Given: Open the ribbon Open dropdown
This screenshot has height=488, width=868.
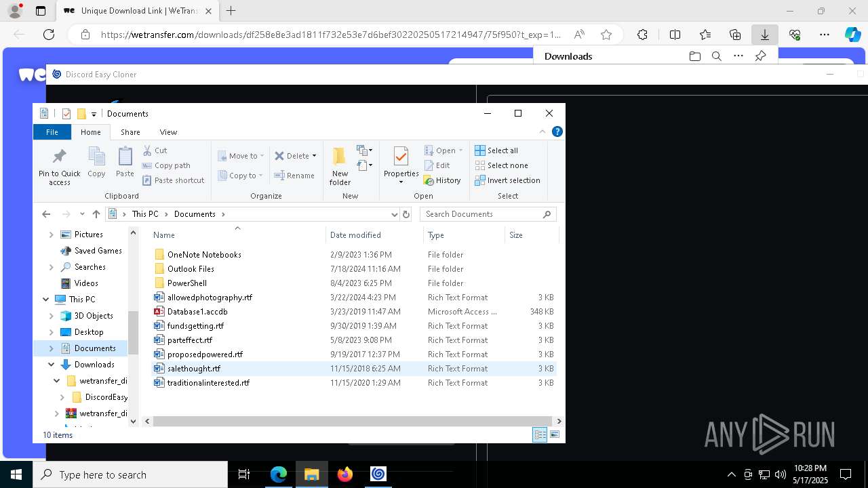Looking at the screenshot, I should point(443,150).
